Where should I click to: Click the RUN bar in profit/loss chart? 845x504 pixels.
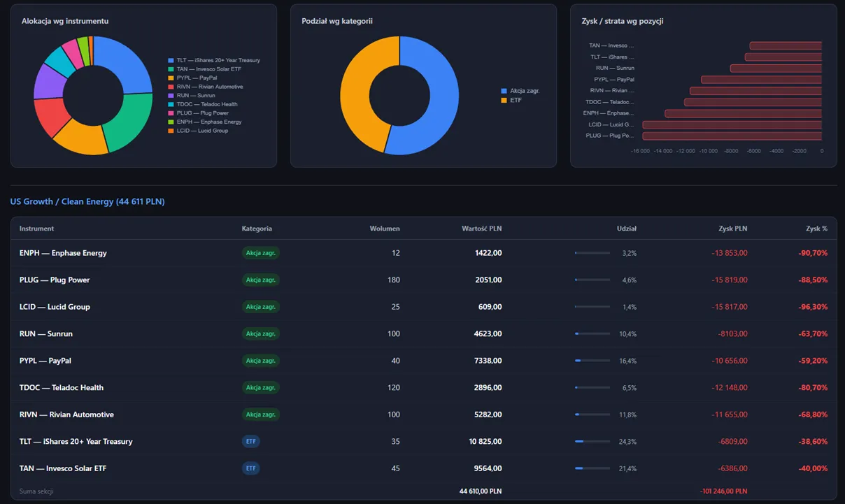[x=776, y=69]
